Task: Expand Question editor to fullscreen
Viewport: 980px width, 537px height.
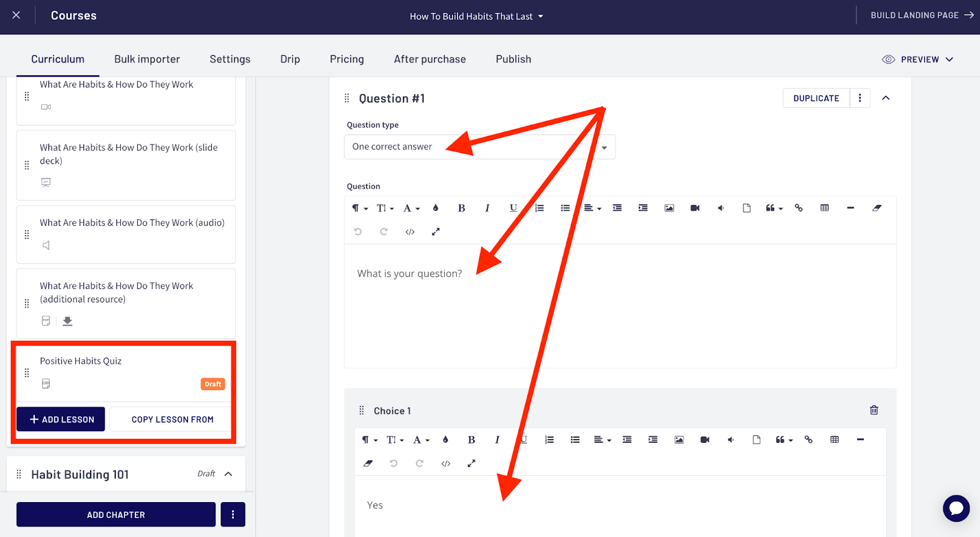Action: (436, 231)
